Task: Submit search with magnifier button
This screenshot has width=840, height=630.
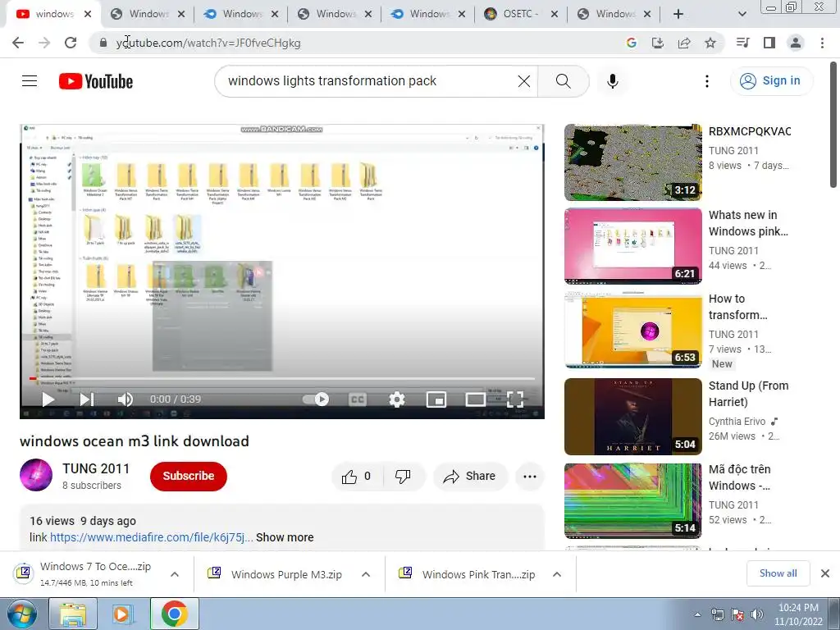Action: pyautogui.click(x=563, y=81)
